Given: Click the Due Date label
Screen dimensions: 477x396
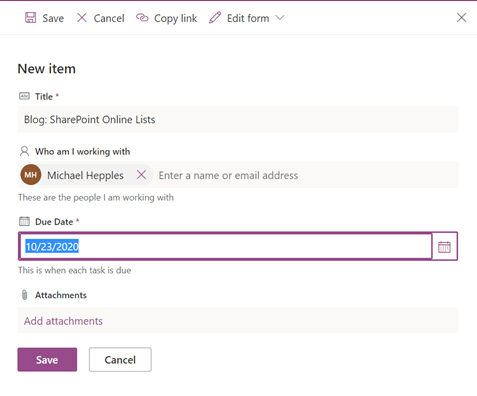Looking at the screenshot, I should [x=54, y=222].
